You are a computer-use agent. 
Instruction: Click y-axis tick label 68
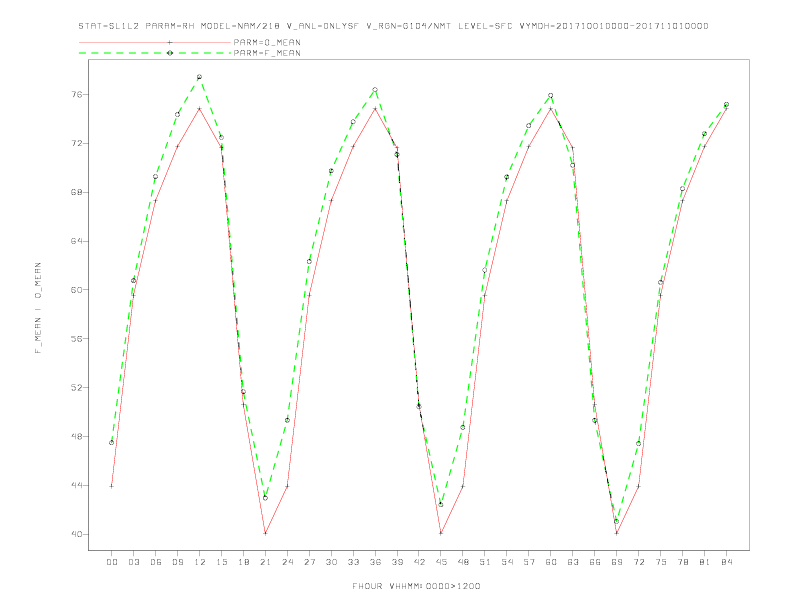pyautogui.click(x=77, y=192)
